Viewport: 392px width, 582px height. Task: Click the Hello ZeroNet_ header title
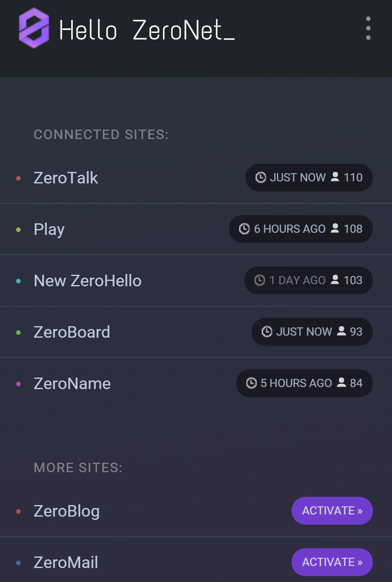[x=147, y=30]
